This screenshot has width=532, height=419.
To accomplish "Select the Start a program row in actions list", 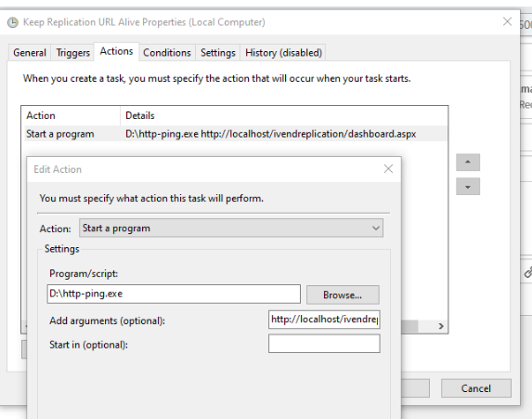I will tap(234, 134).
